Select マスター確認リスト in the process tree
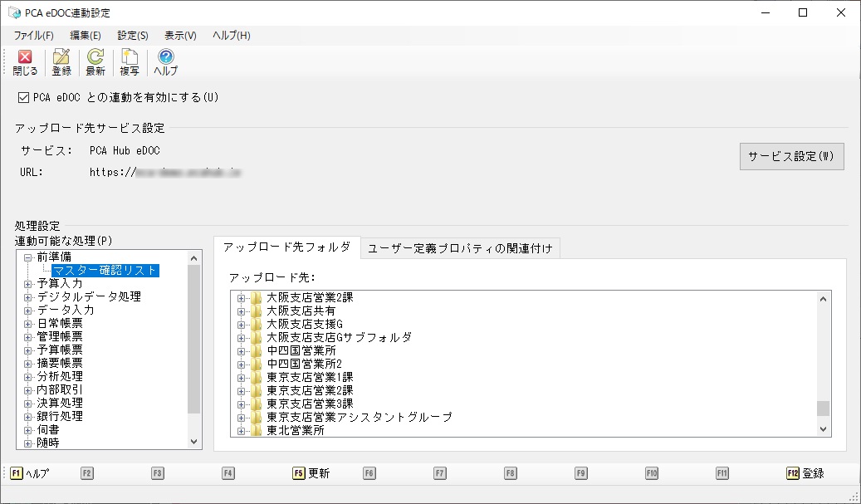 click(x=105, y=271)
